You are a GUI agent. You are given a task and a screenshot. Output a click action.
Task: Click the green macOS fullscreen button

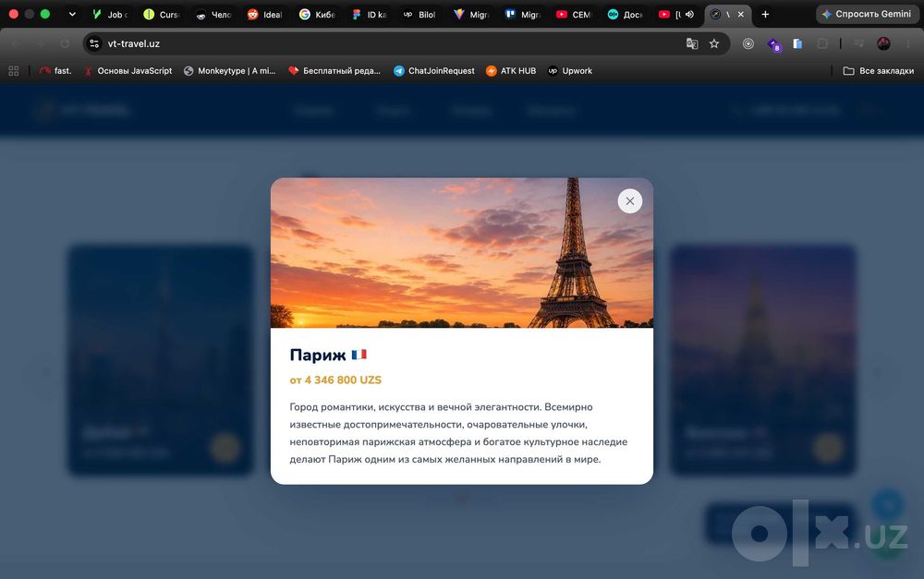pos(44,14)
